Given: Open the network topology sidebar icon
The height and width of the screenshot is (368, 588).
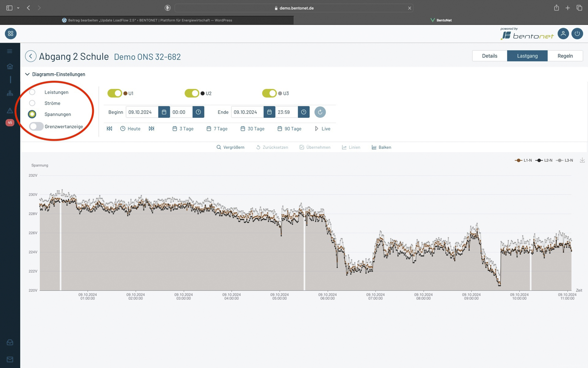Looking at the screenshot, I should (10, 93).
